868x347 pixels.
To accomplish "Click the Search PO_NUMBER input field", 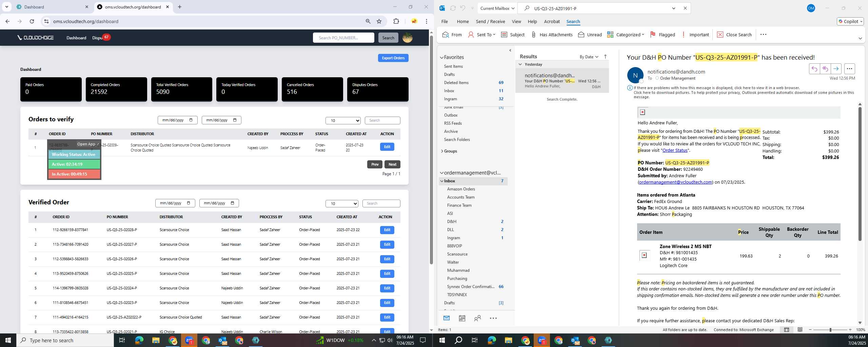I will coord(343,38).
